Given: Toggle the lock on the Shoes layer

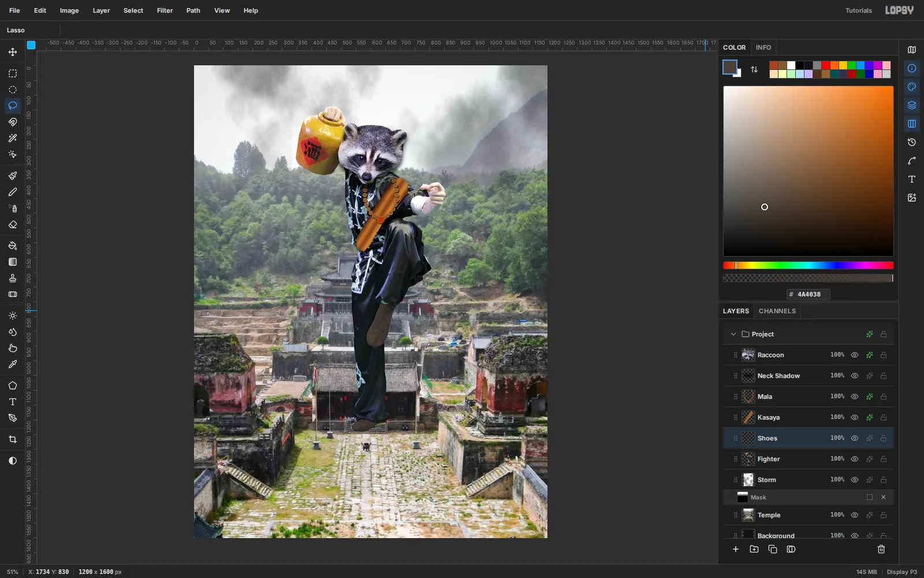Looking at the screenshot, I should coord(884,438).
